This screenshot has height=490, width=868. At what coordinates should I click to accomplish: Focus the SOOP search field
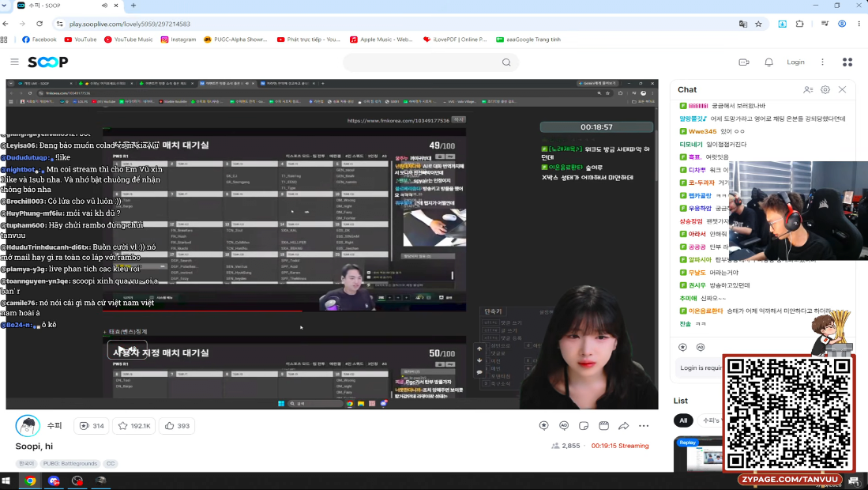pyautogui.click(x=423, y=62)
